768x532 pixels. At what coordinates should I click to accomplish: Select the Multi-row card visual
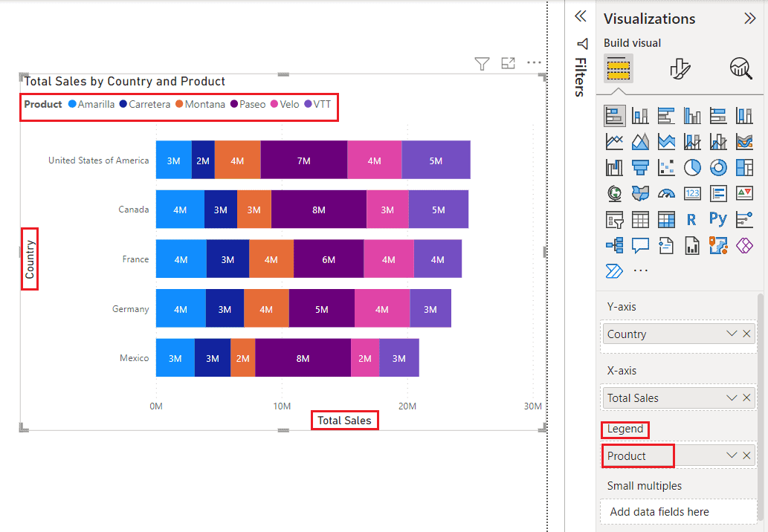[x=718, y=194]
